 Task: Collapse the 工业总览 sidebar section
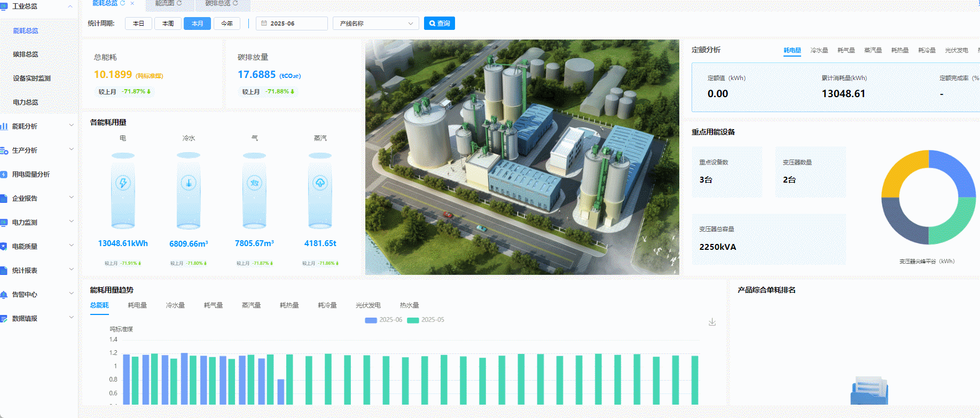point(70,6)
